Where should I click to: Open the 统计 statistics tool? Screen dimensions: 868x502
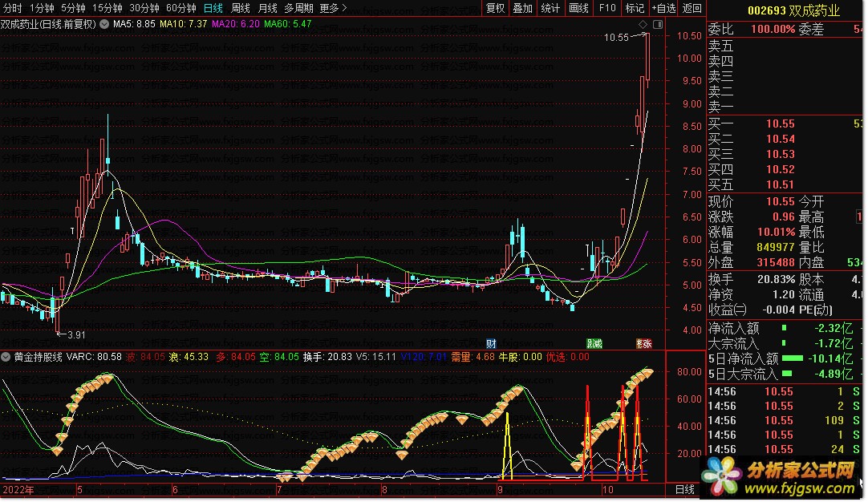click(x=550, y=8)
